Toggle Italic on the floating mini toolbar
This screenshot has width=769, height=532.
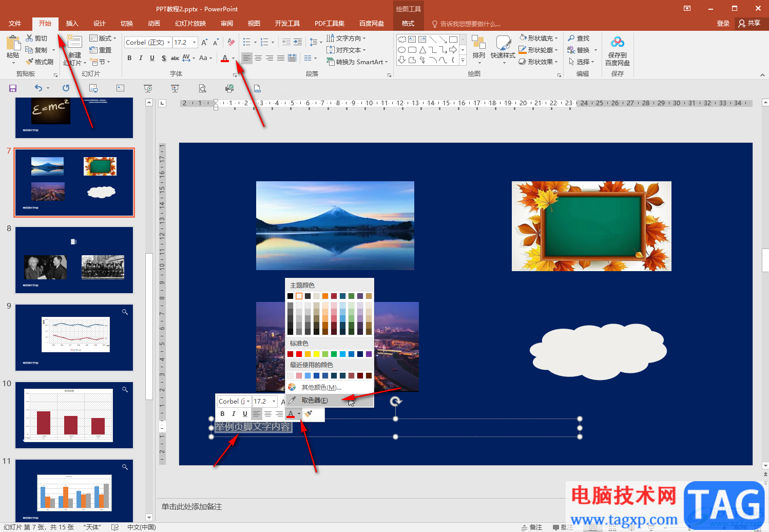tap(234, 414)
